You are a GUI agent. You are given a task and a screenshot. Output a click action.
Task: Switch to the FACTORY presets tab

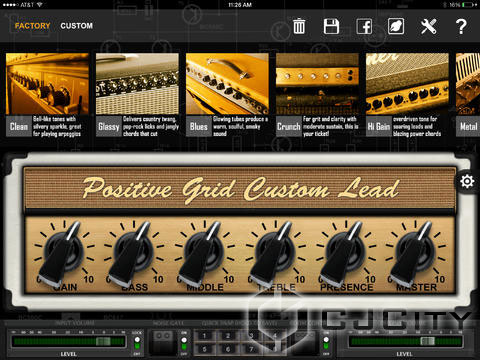[32, 26]
